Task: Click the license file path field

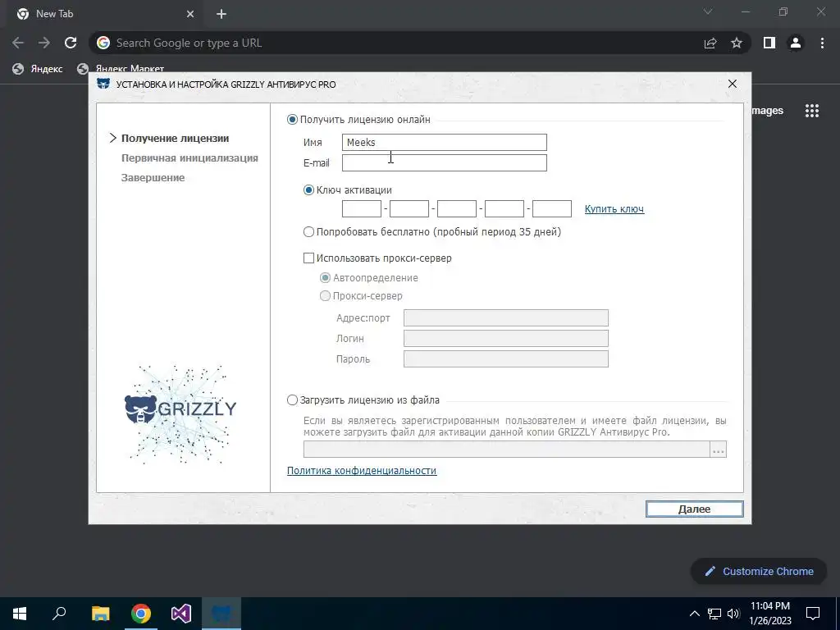Action: [x=506, y=450]
